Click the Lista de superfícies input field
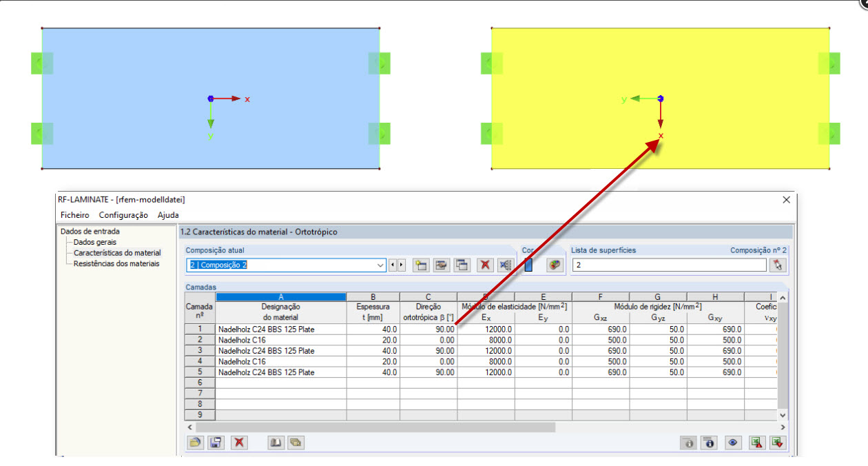 pyautogui.click(x=668, y=265)
